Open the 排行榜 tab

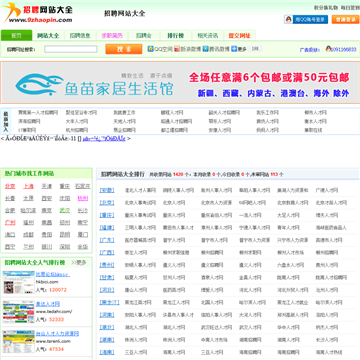[x=176, y=35]
